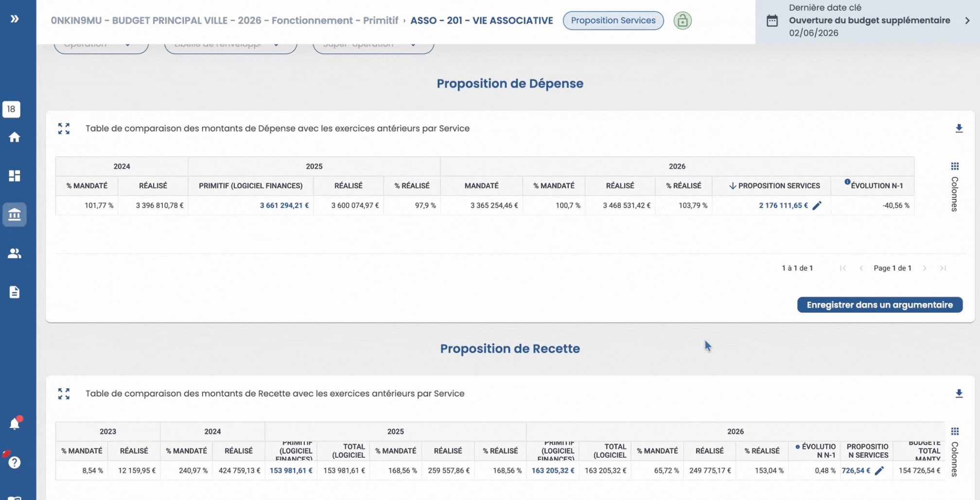The image size is (980, 500).
Task: Click the 153 981,61 € blue primitif value
Action: click(291, 471)
